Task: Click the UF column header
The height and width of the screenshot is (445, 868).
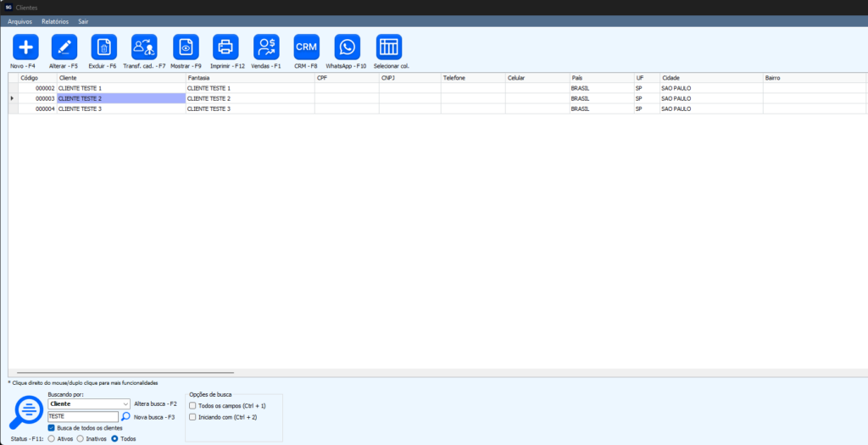Action: (x=647, y=78)
